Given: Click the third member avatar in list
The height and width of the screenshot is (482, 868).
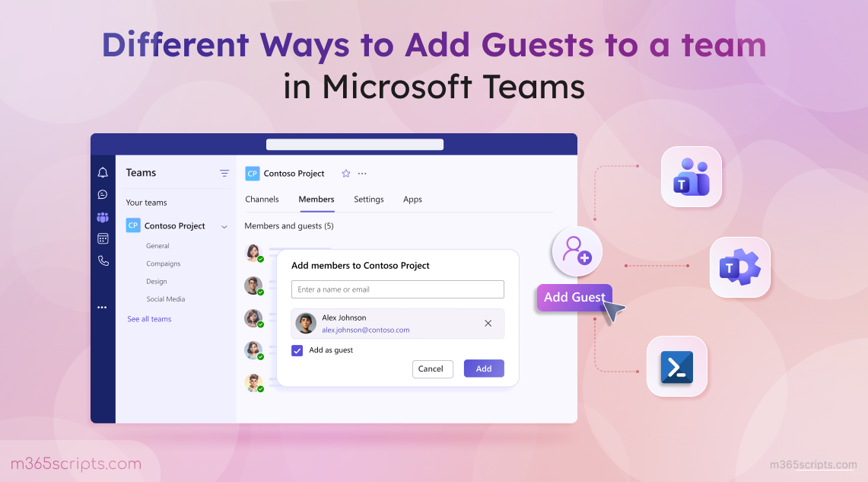Looking at the screenshot, I should [x=253, y=318].
